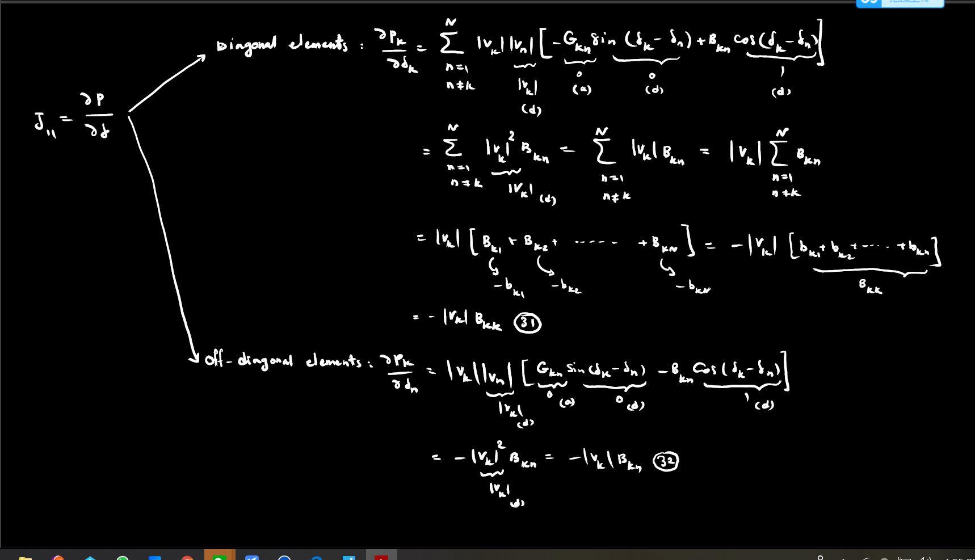975x560 pixels.
Task: Open the blue browser icon in the taskbar
Action: (x=285, y=556)
